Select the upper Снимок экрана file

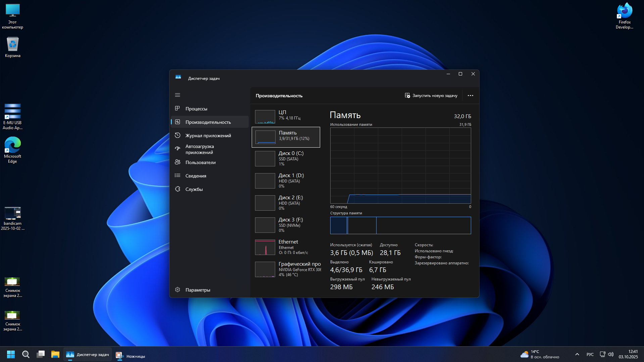pos(13,288)
